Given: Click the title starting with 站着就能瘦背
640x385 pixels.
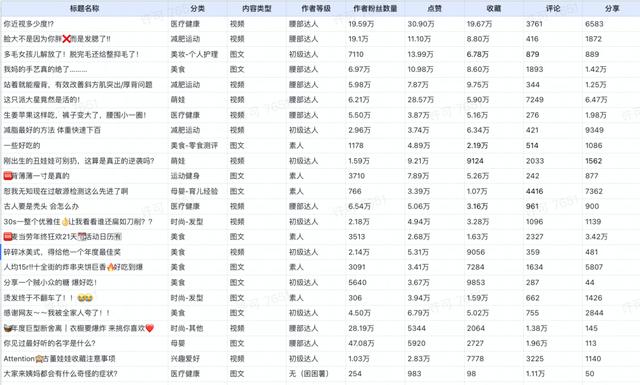Looking at the screenshot, I should [78, 85].
